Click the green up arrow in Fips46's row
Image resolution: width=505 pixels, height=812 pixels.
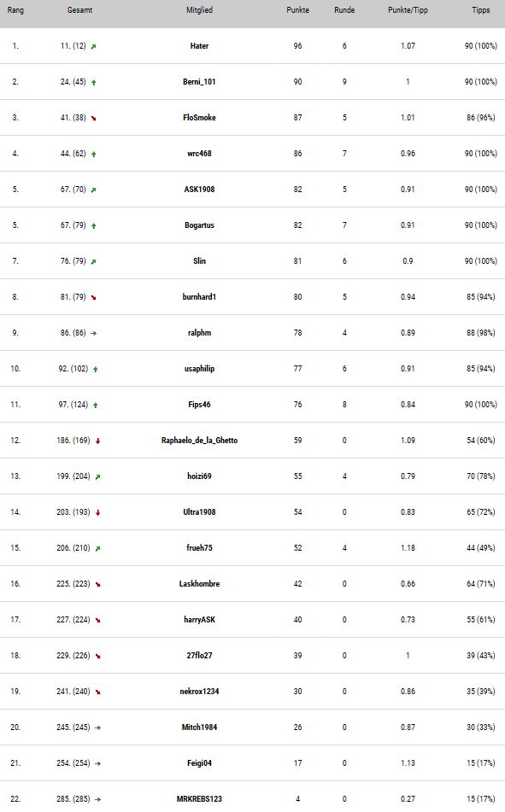(x=96, y=405)
